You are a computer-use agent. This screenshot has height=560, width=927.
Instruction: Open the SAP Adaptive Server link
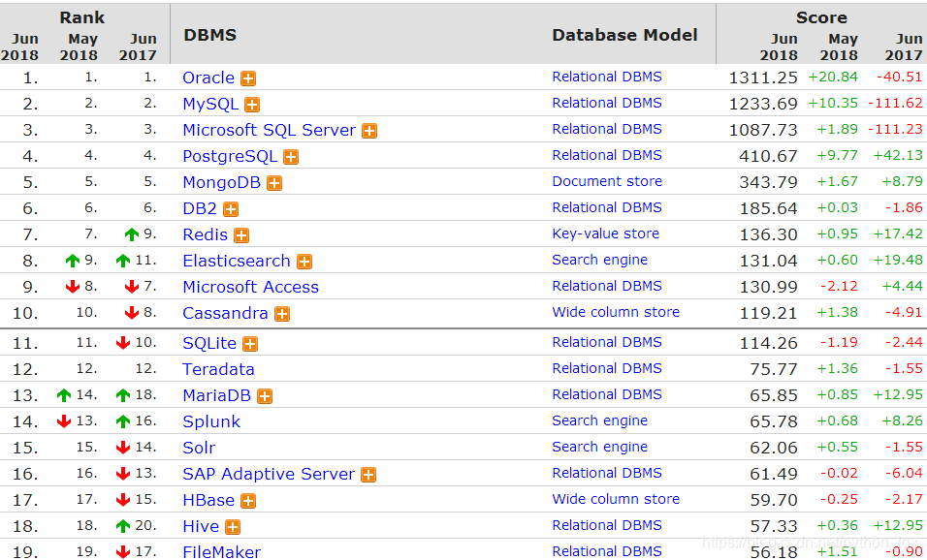[269, 474]
